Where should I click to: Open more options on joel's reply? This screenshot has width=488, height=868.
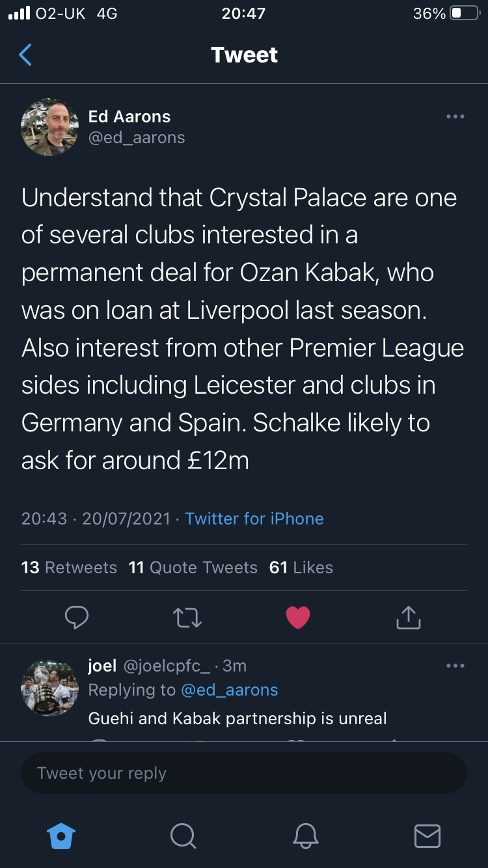coord(455,666)
